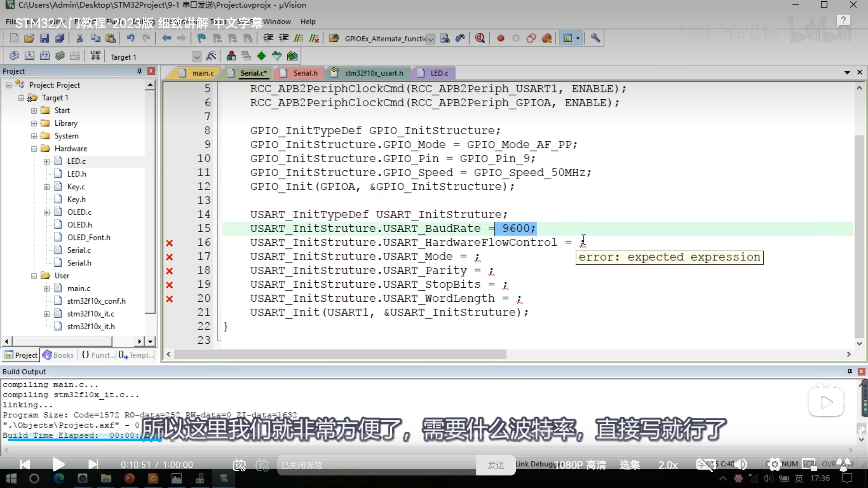
Task: Collapse the Hardware folder in tree
Action: tap(34, 148)
